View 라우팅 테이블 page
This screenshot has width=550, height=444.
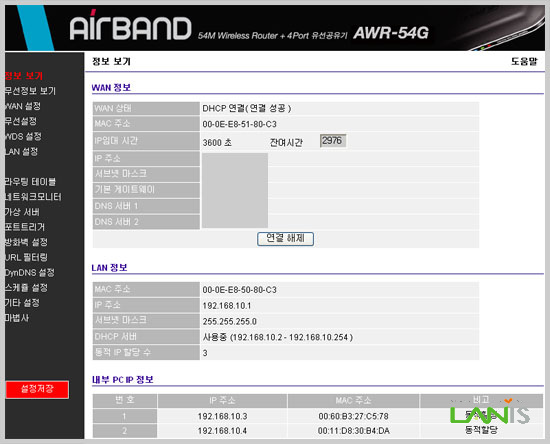point(30,182)
